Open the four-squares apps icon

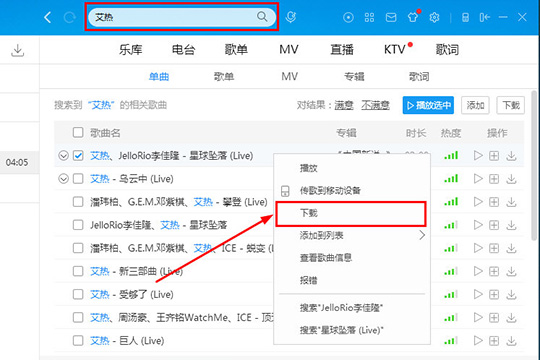point(369,17)
